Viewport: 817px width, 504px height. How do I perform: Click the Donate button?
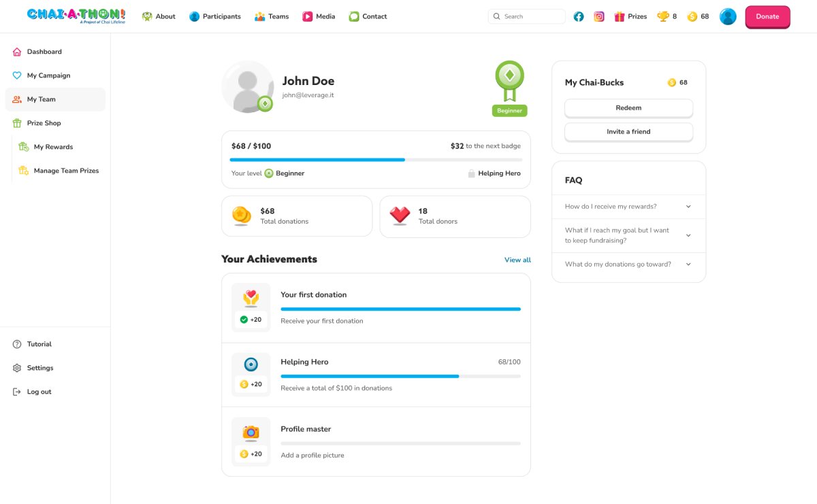click(x=767, y=16)
